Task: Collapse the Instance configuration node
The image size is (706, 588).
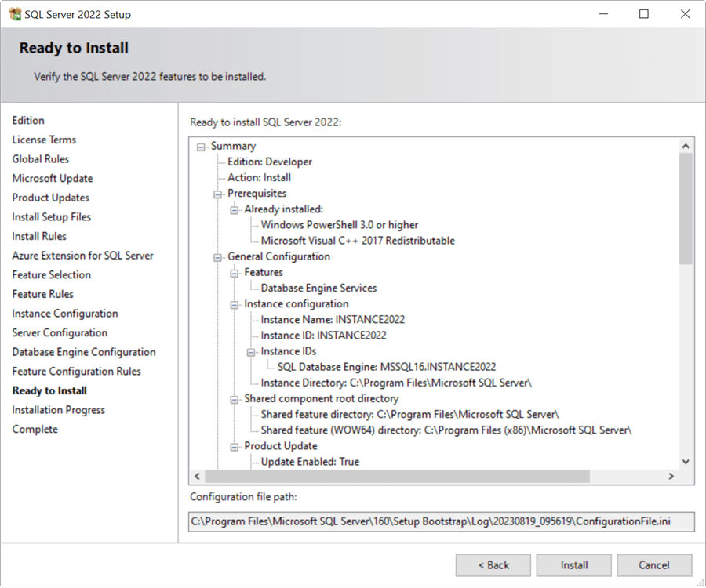Action: click(233, 303)
